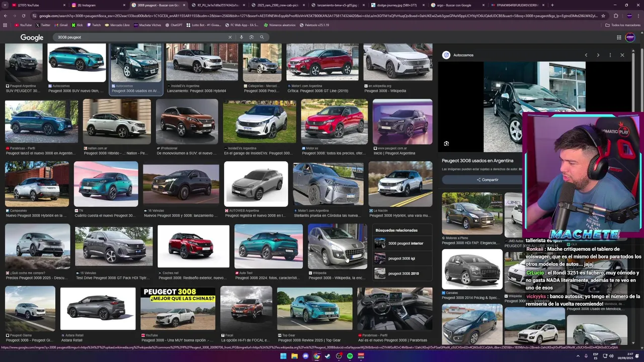
Task: Open Peugeot 3008 2014 Pricing Carsales thumbnail
Action: click(472, 269)
